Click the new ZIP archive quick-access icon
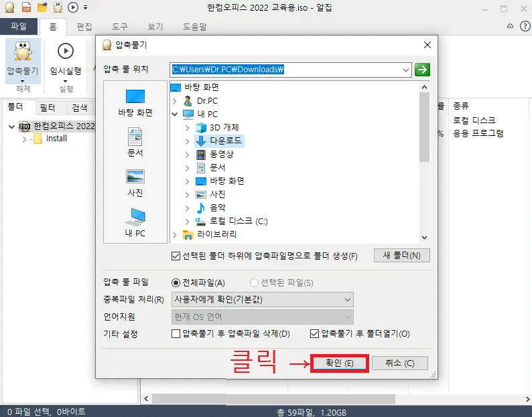 (26, 7)
